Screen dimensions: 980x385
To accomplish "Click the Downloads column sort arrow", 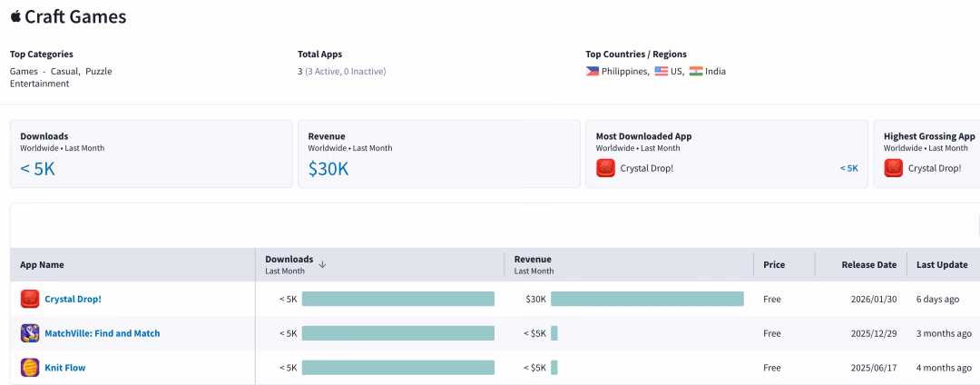I will 322,263.
